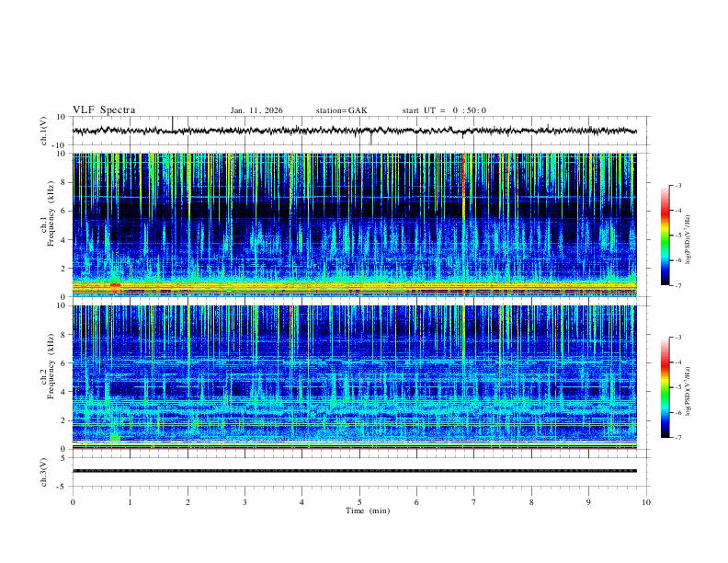Screen dimensions: 728x563
Task: Click the "-5" tick on ch.3(V) axis
Action: click(63, 487)
